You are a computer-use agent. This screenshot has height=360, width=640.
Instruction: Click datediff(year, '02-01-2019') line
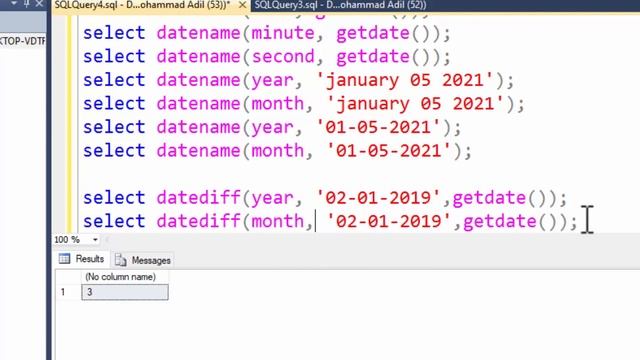pyautogui.click(x=325, y=198)
